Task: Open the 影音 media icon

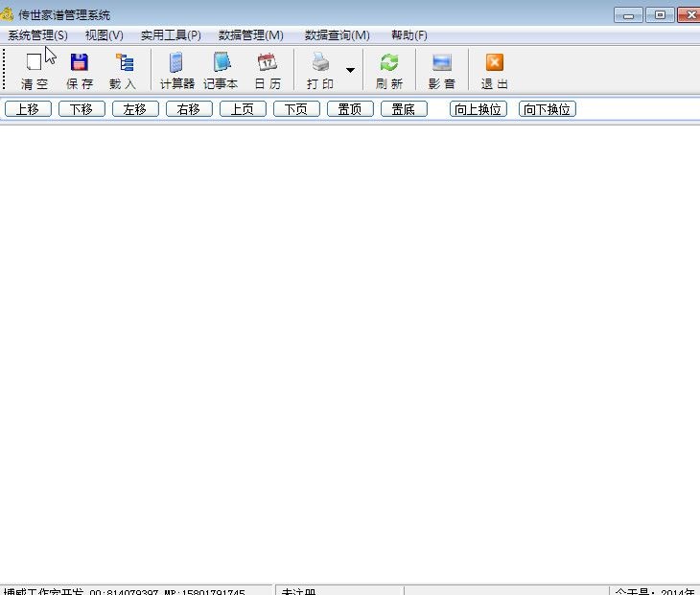Action: pos(442,71)
